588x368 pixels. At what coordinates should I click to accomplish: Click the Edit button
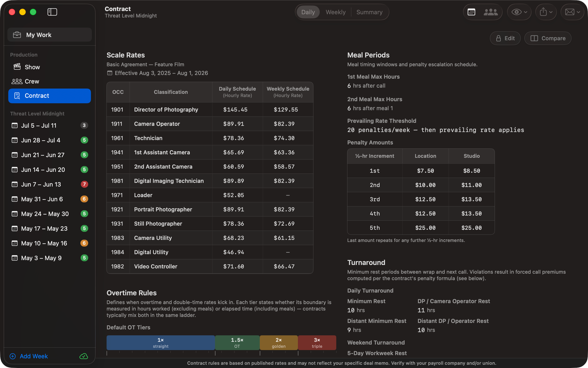505,38
